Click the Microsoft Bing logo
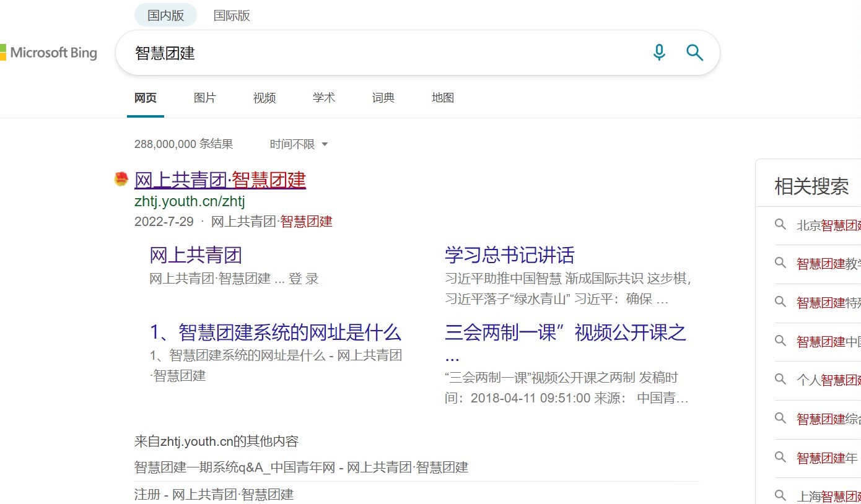861x504 pixels. click(49, 53)
